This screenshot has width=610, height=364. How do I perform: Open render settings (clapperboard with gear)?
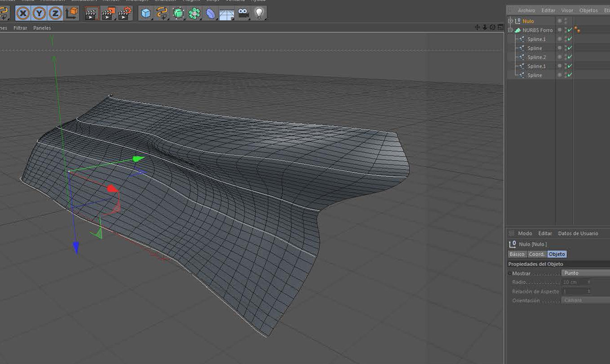pos(125,14)
